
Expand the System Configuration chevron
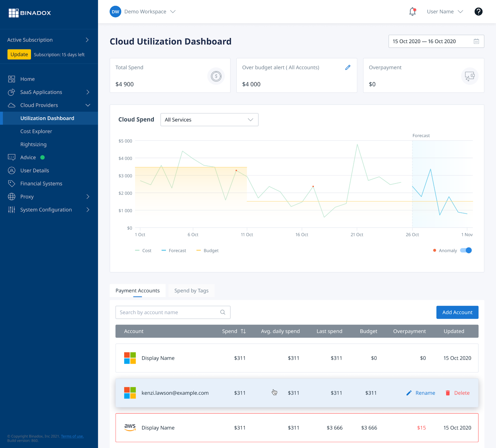pyautogui.click(x=88, y=210)
